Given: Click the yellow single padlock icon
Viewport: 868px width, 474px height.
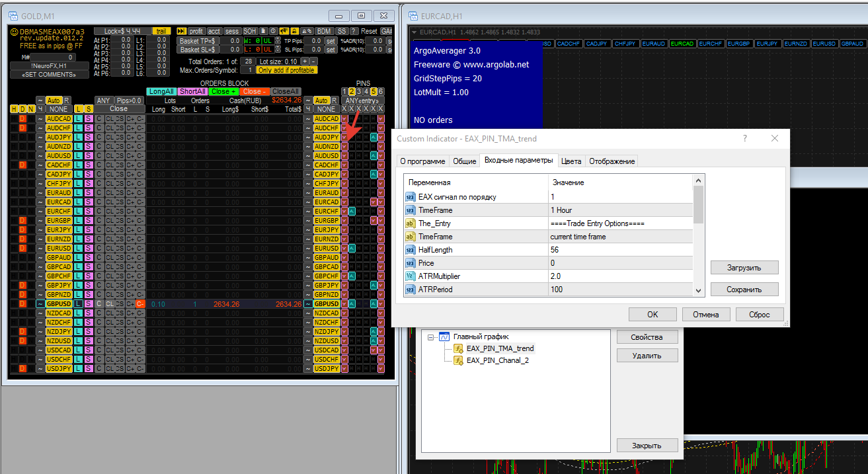Looking at the screenshot, I should point(294,31).
